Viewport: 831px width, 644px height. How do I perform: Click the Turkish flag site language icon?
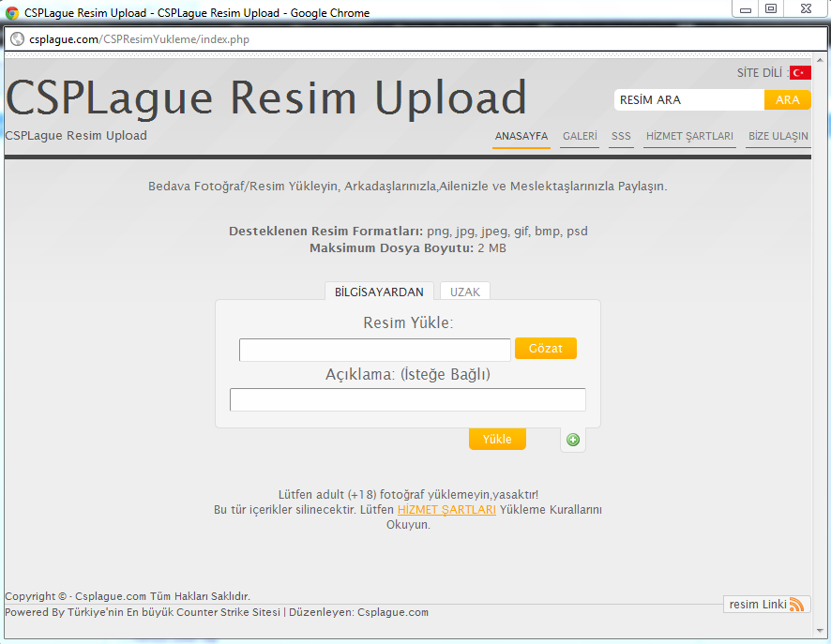coord(800,73)
